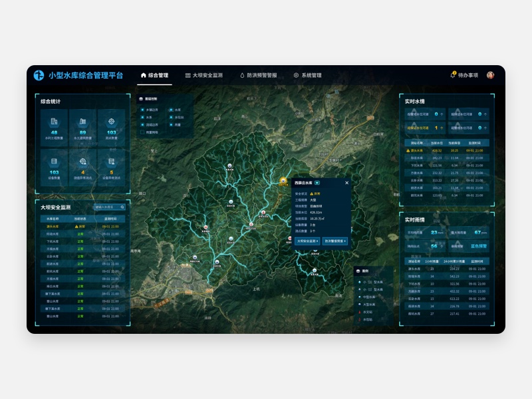Open the 综合管理 tab
The width and height of the screenshot is (532, 399).
(x=155, y=75)
